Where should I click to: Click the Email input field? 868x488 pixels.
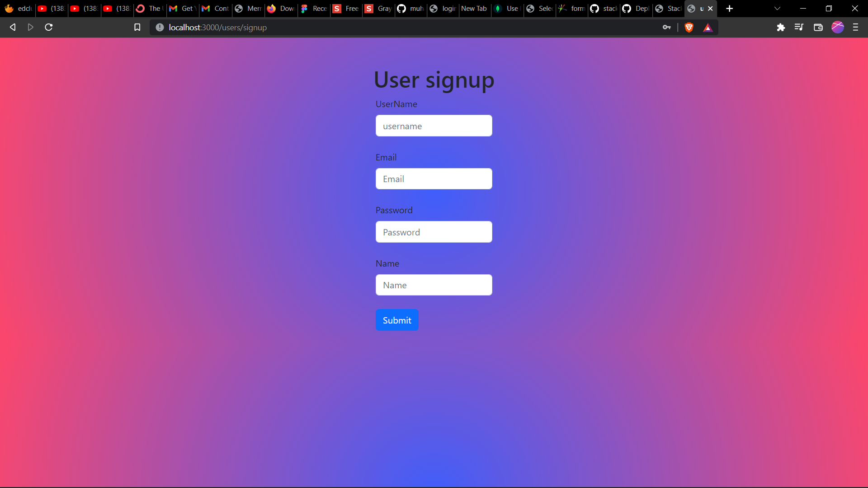(434, 179)
